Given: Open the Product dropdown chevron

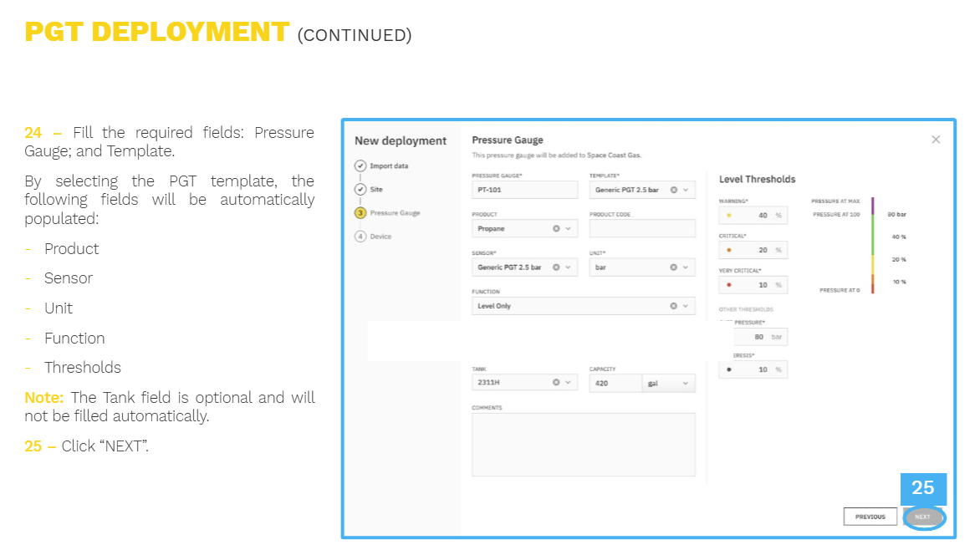Looking at the screenshot, I should 568,229.
